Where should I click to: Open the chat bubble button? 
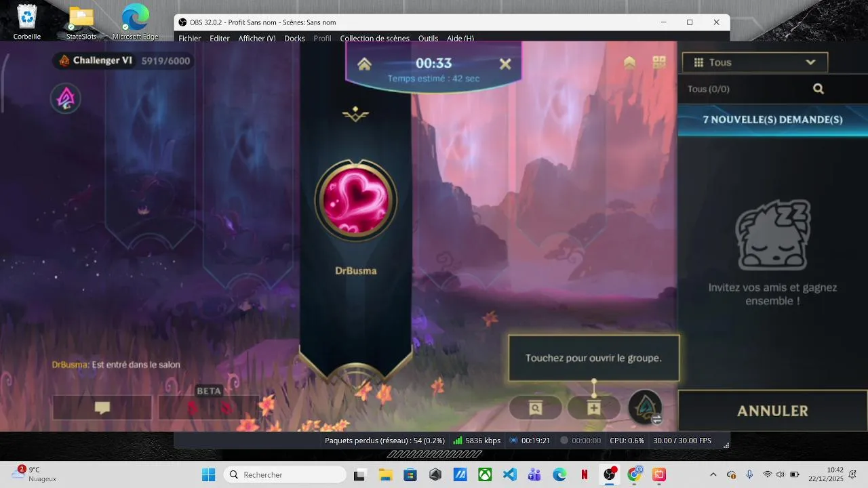click(102, 407)
